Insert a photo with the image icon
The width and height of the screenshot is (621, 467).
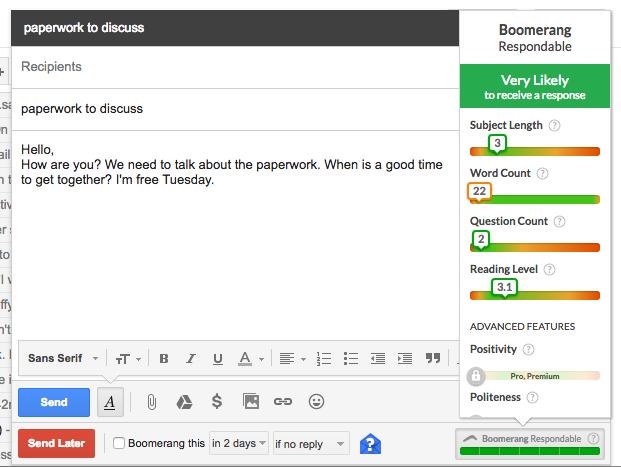251,402
